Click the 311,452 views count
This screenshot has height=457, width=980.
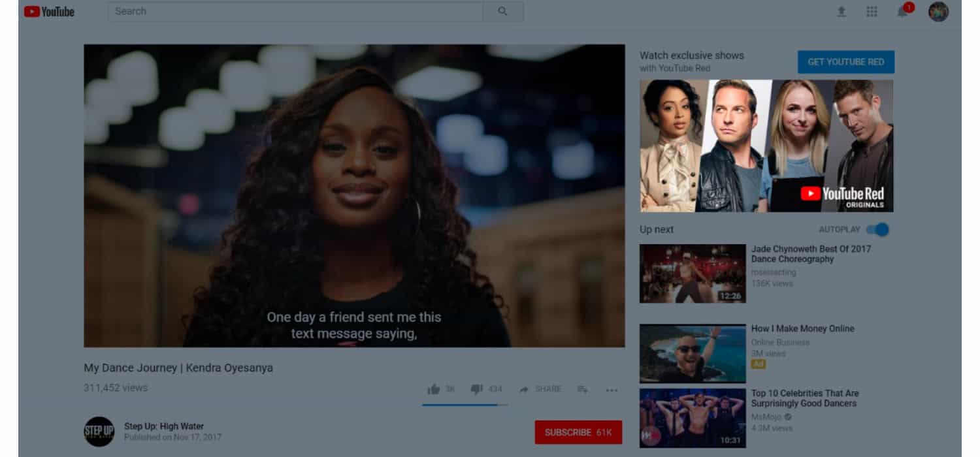116,388
